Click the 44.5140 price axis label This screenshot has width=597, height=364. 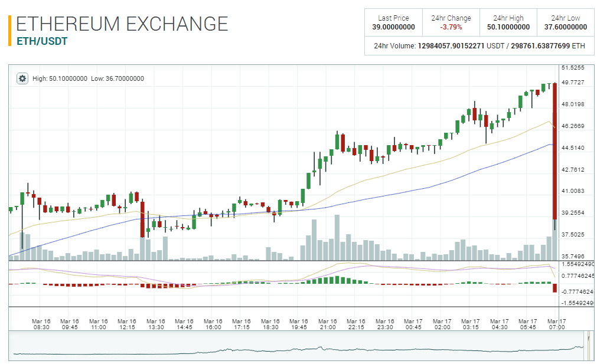click(572, 147)
